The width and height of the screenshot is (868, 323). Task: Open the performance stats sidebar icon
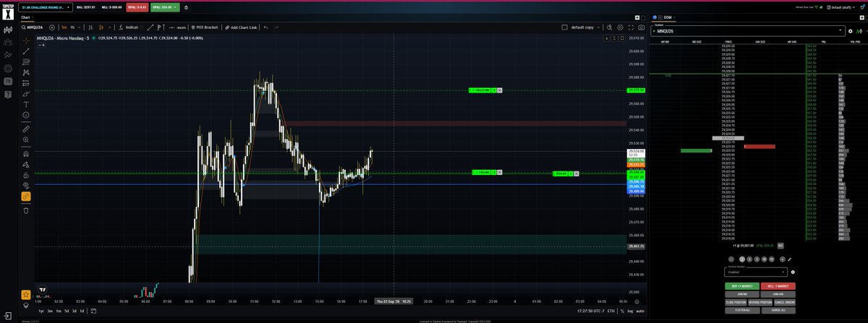pyautogui.click(x=8, y=55)
